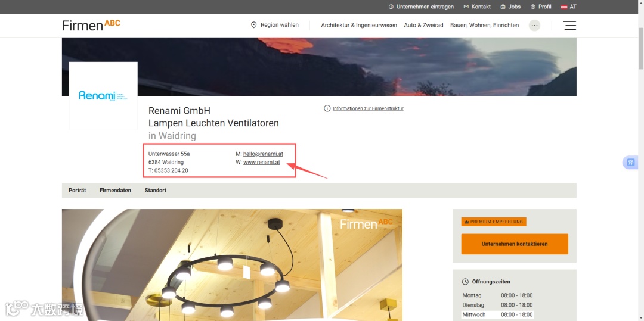Click the Öffnungszeiten heading
Image resolution: width=644 pixels, height=321 pixels.
[x=491, y=282]
